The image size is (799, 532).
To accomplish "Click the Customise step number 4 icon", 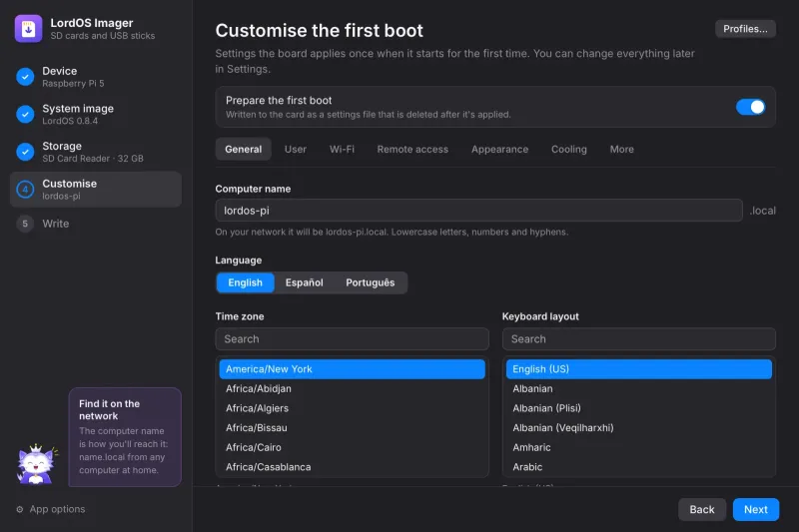I will click(25, 190).
